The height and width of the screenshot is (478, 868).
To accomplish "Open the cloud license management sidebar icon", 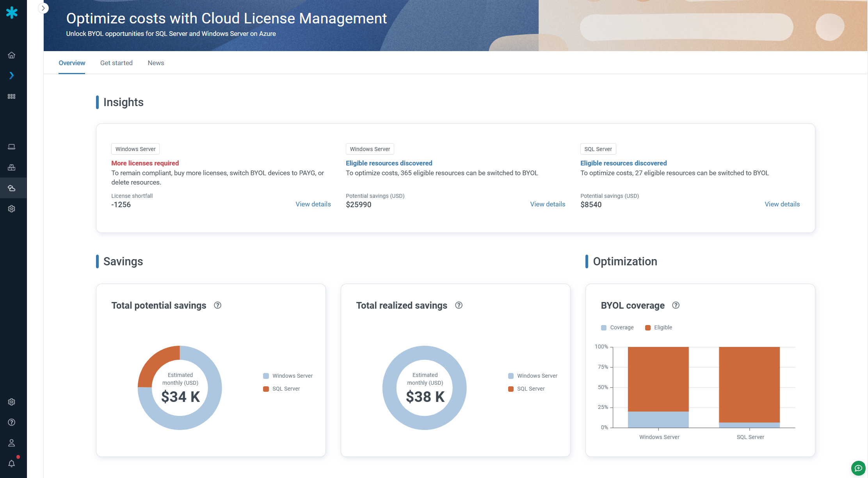I will 12,188.
